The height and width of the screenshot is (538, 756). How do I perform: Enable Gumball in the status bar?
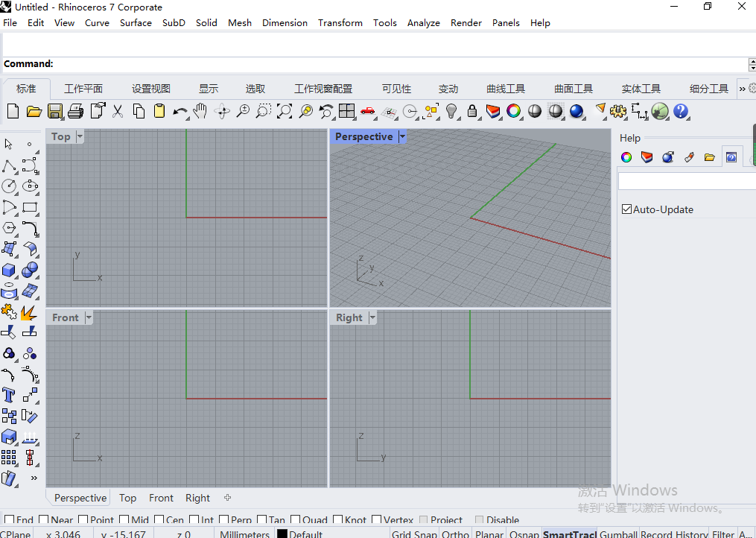tap(618, 534)
